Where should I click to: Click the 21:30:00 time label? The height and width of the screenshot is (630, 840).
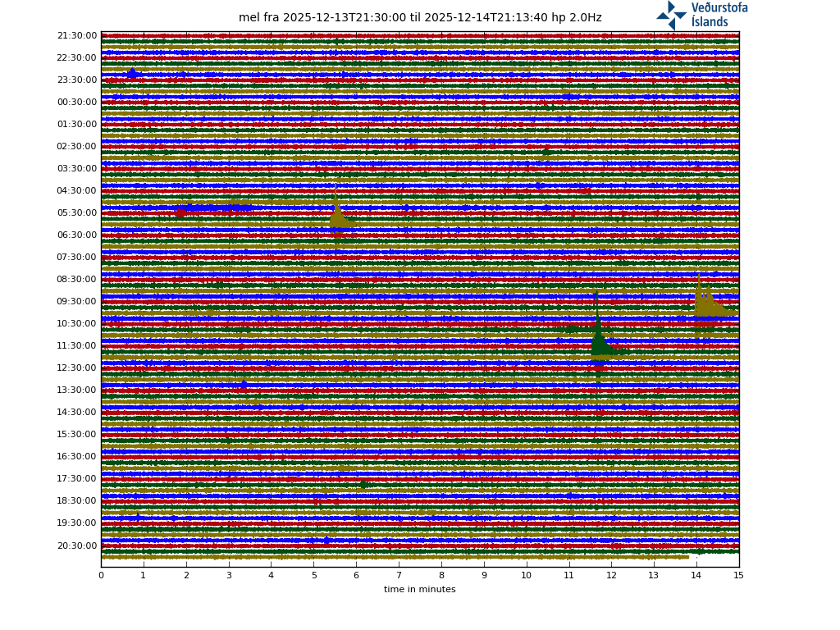[77, 36]
